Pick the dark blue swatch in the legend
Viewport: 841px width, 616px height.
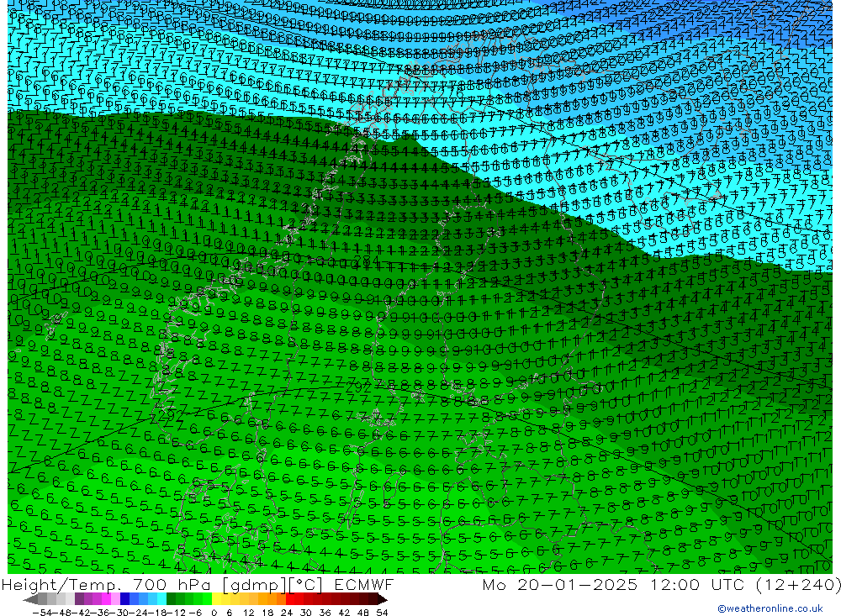click(124, 599)
